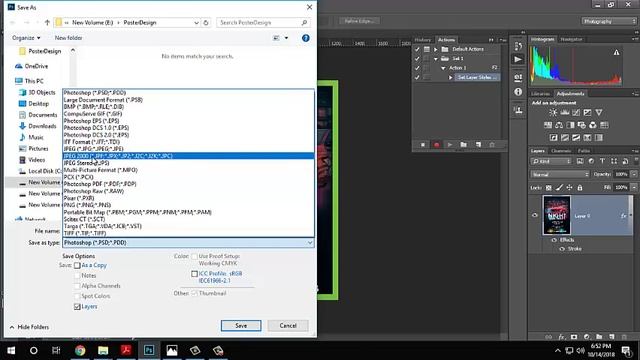Choose JPEG (*.JPG;*.JPEG;*.JPE) format
Image resolution: width=640 pixels, height=360 pixels.
tap(188, 149)
